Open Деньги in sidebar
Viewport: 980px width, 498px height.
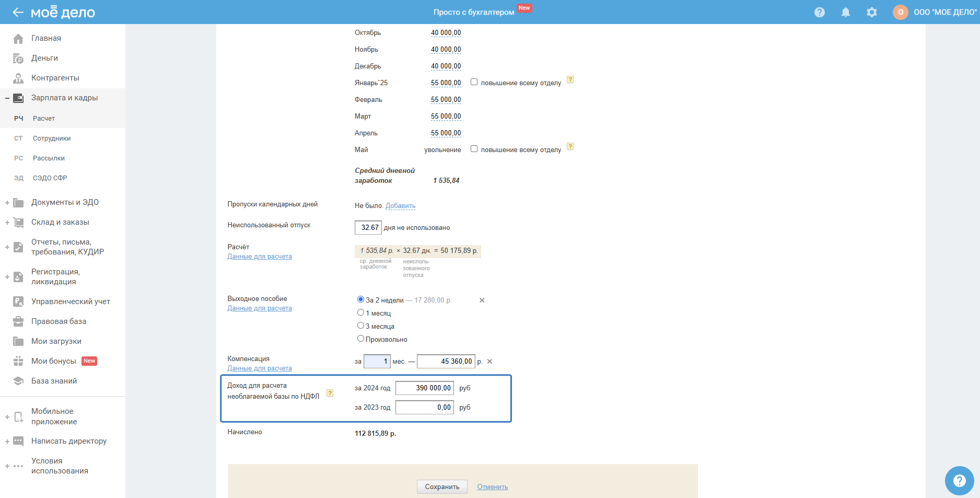(x=44, y=58)
